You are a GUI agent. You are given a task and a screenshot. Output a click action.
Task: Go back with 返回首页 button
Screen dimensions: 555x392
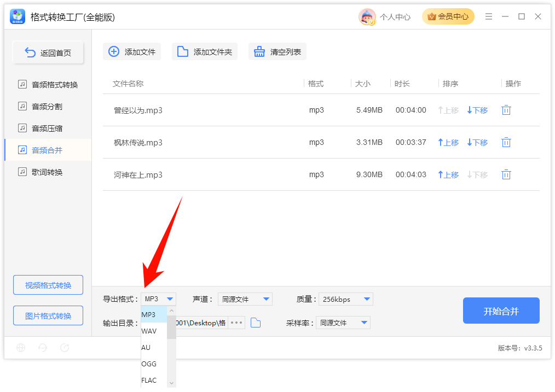pos(48,52)
